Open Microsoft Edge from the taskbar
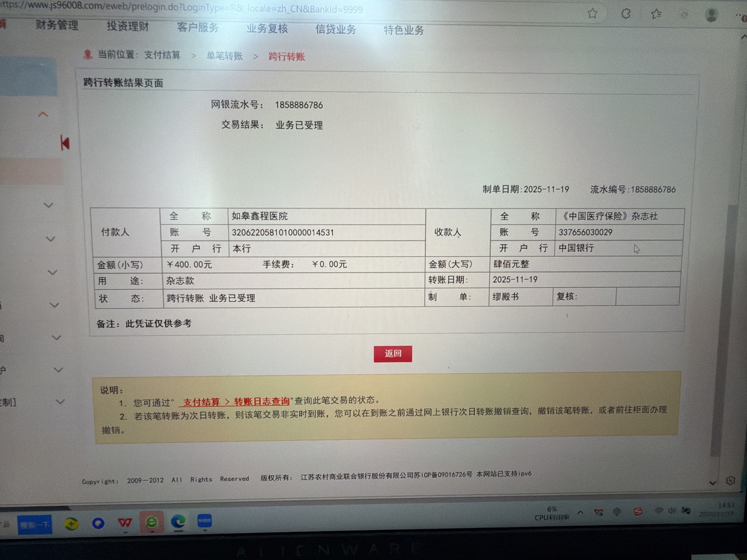This screenshot has width=747, height=560. pos(178,522)
